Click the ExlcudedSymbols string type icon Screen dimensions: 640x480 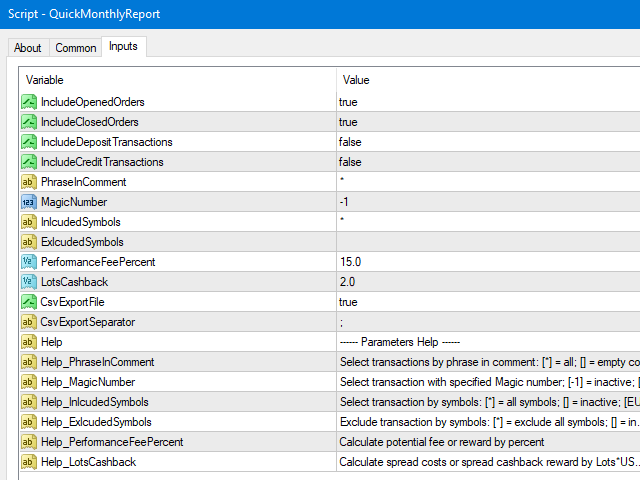[x=29, y=242]
